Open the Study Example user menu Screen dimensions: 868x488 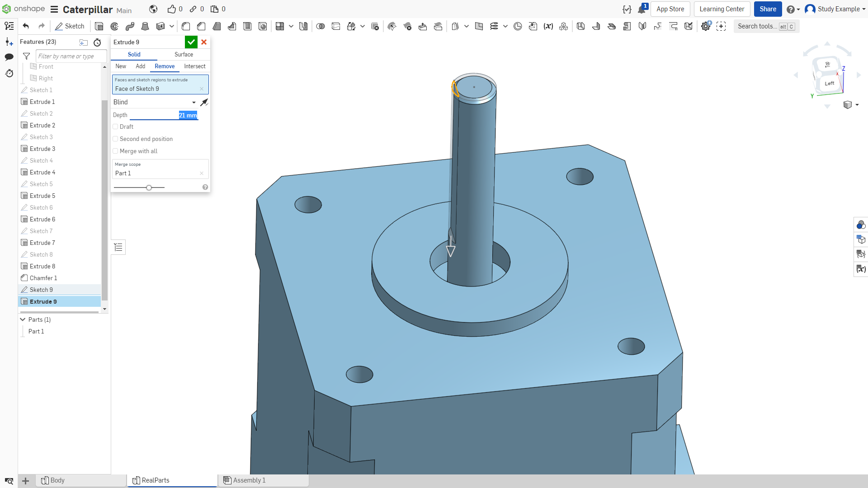tap(835, 9)
